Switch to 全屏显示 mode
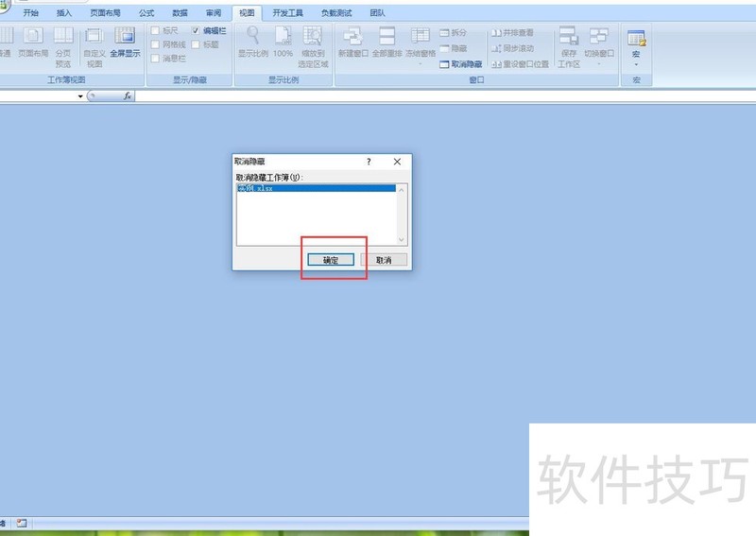Viewport: 756px width, 536px height. tap(125, 43)
